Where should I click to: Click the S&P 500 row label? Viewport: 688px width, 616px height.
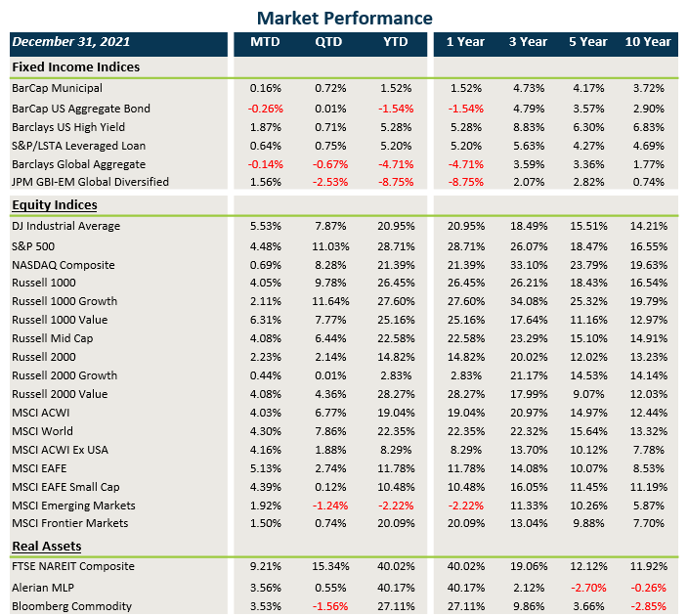click(33, 245)
